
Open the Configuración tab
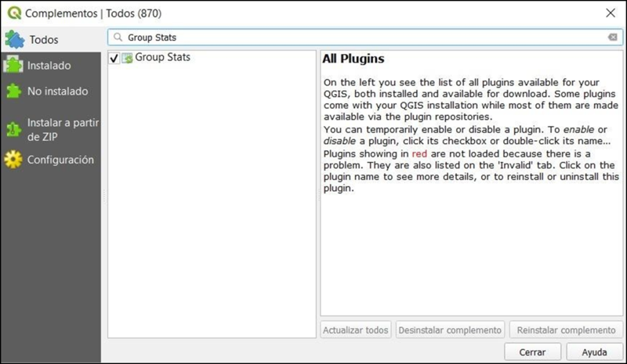[51, 160]
